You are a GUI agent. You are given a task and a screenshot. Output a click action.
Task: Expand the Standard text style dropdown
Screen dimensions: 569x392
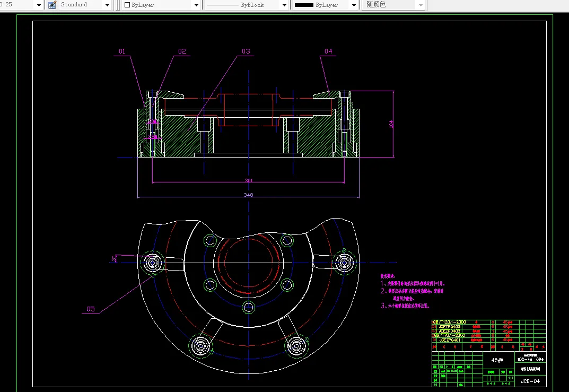coord(107,5)
